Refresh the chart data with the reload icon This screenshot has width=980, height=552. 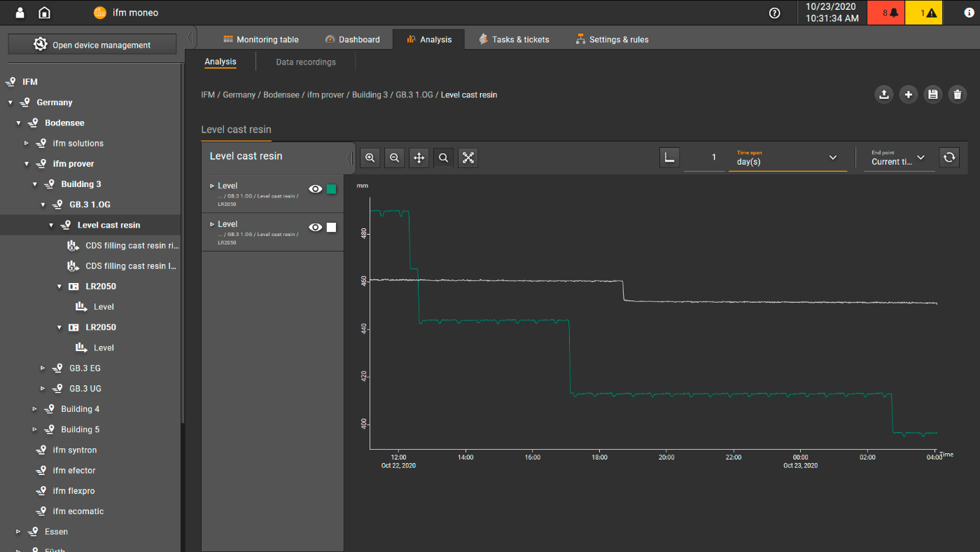949,158
